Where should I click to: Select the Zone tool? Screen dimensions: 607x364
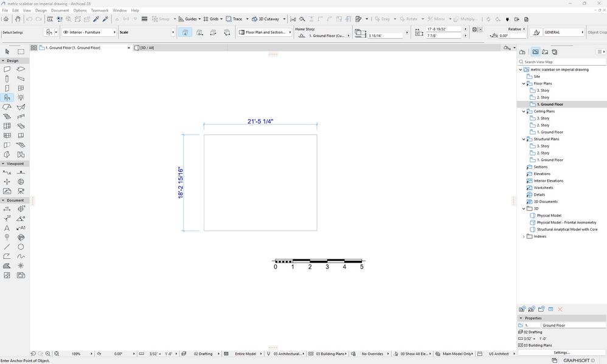[x=21, y=154]
